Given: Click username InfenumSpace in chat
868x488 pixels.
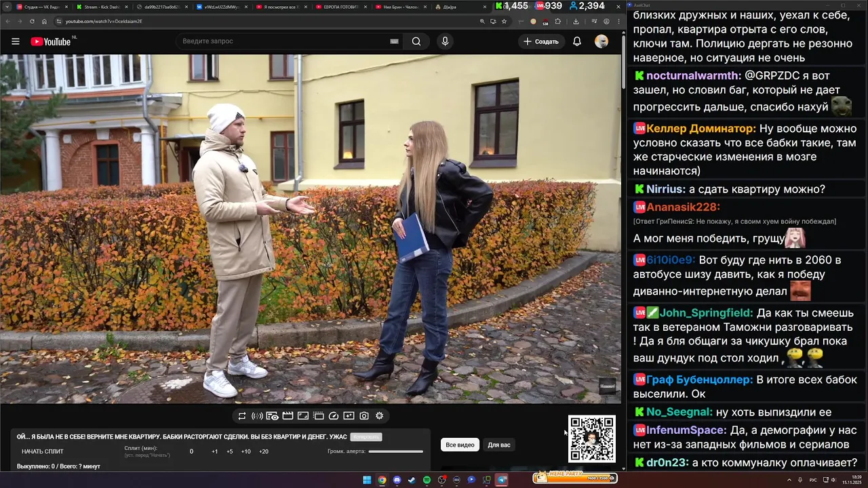Looking at the screenshot, I should point(686,430).
